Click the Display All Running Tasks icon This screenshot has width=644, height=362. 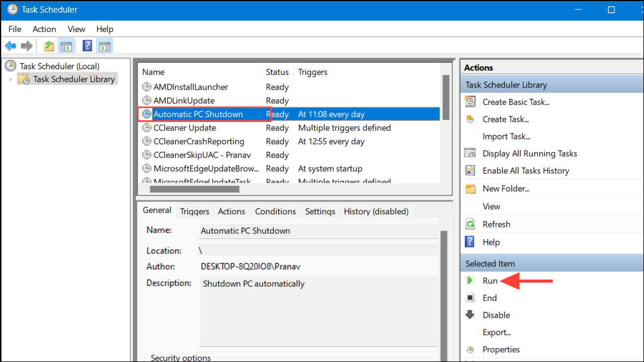coord(470,153)
